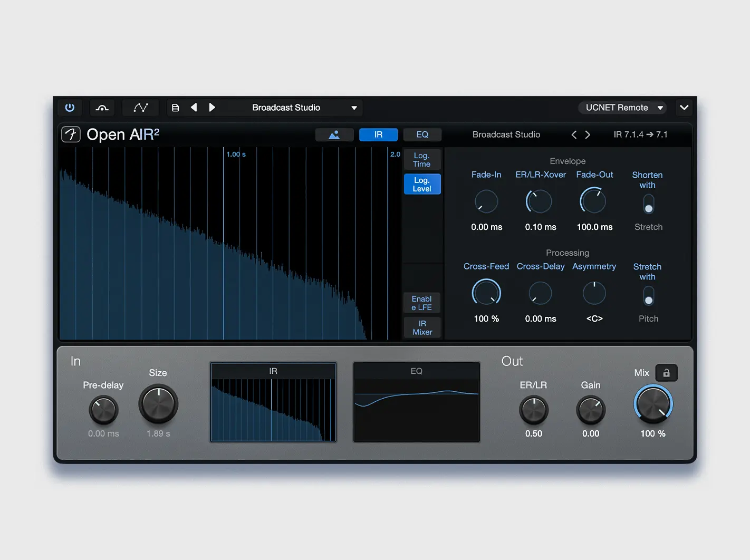Click the next preset arrow
The image size is (750, 560).
click(212, 107)
